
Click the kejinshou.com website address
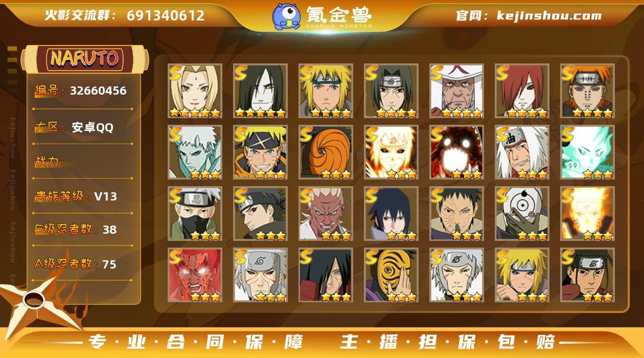click(549, 15)
